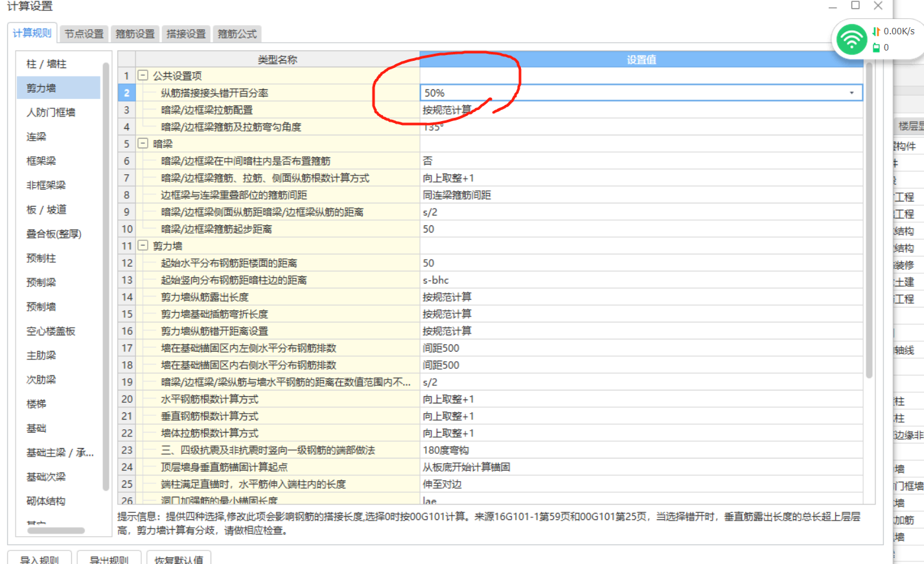Viewport: 924px width, 564px height.
Task: Click the 剪力墙基础插筋弯折长度 row name
Action: coord(214,314)
